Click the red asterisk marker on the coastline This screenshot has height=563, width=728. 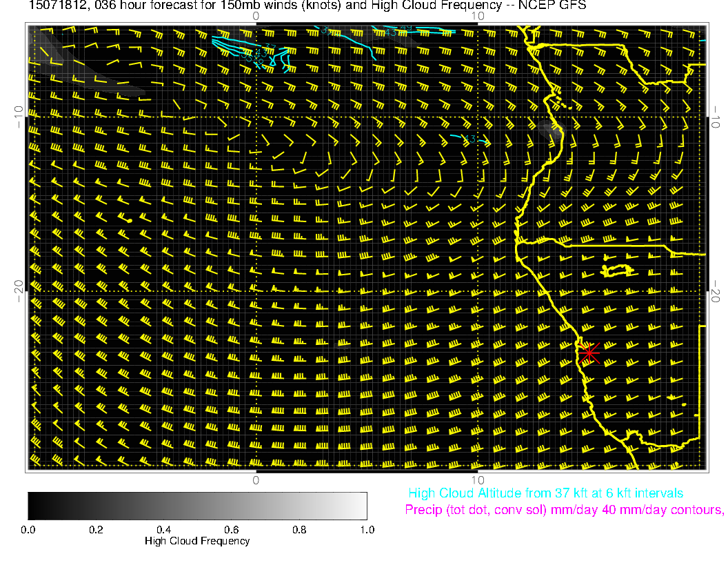tap(589, 353)
